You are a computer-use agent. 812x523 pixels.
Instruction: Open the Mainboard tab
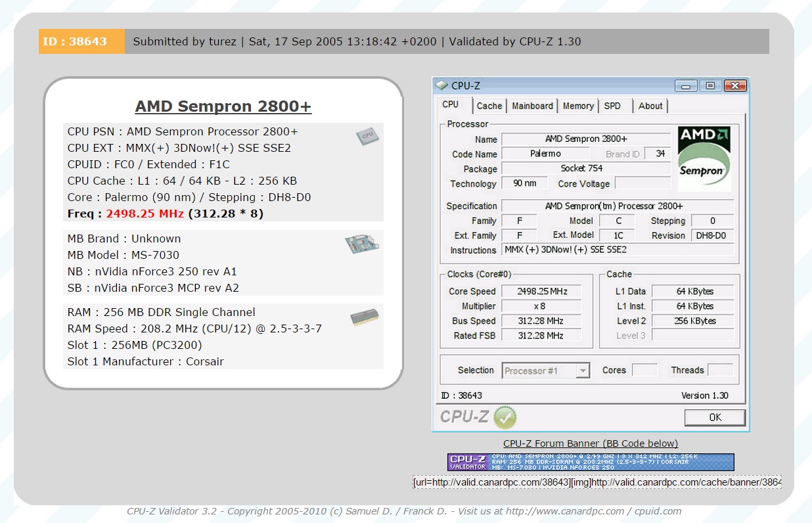tap(532, 106)
